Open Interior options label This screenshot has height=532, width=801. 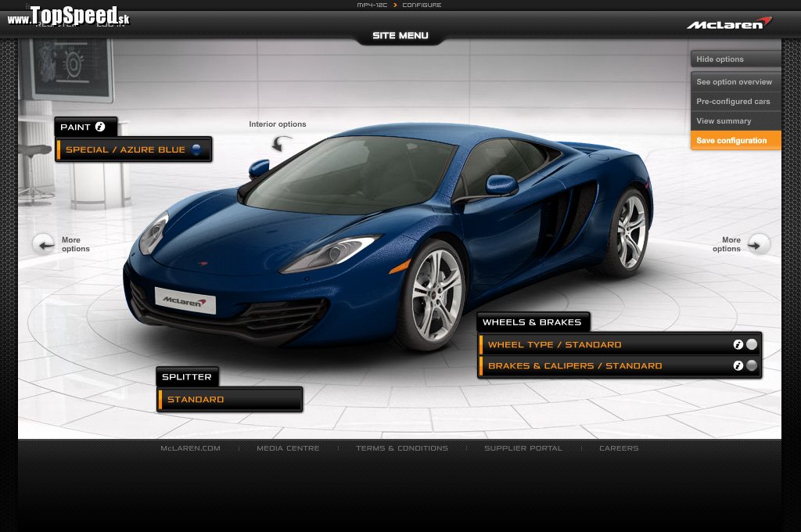tap(278, 124)
